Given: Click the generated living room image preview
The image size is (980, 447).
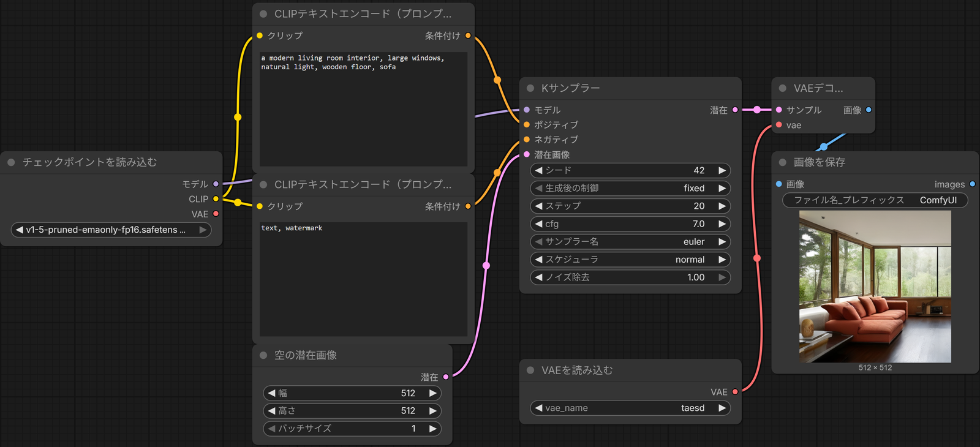Looking at the screenshot, I should pyautogui.click(x=875, y=287).
